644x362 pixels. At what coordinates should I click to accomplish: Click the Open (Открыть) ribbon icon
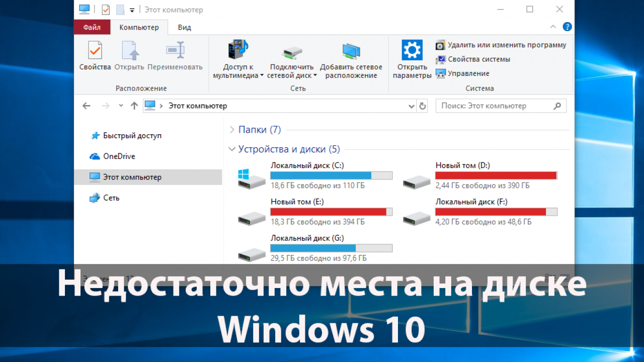(129, 50)
